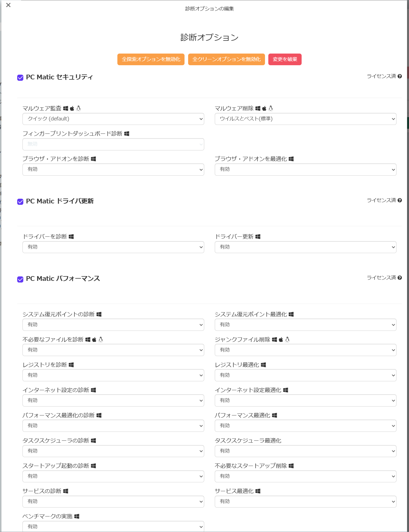Open ブラウザ・アドオンを最適化 dropdown
409x532 pixels.
306,170
